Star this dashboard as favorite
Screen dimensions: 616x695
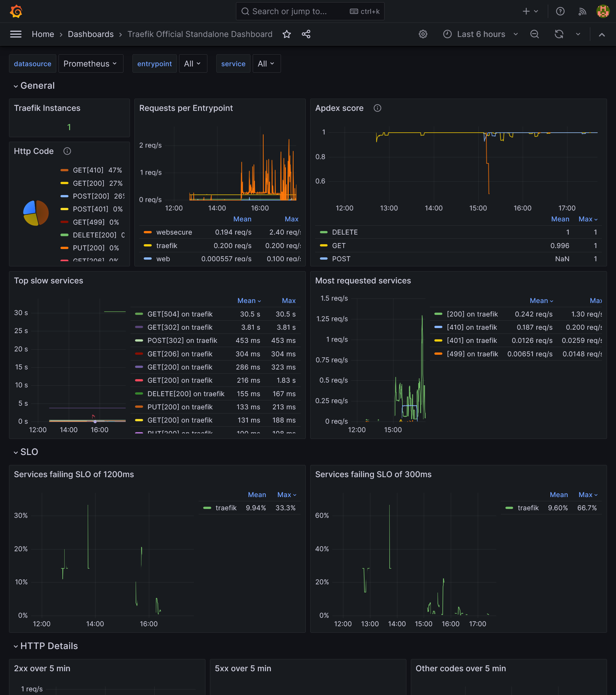[x=286, y=34]
